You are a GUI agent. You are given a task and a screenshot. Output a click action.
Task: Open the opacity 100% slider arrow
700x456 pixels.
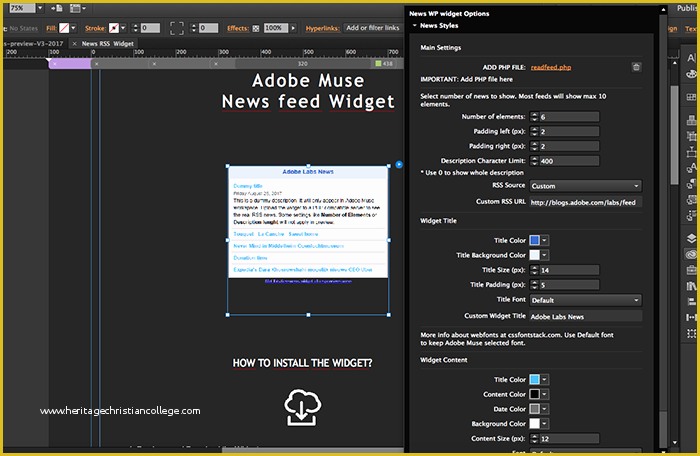click(293, 28)
